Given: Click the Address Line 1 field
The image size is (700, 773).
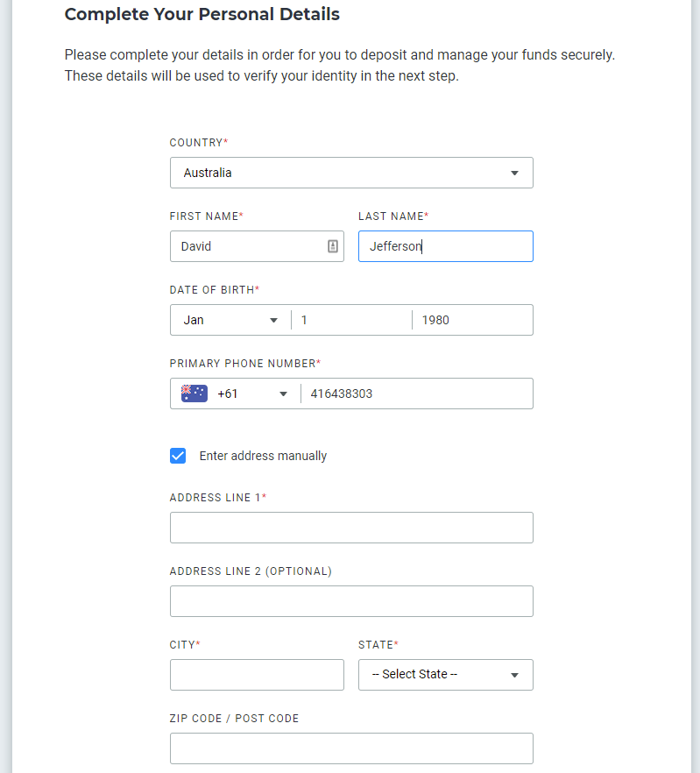Looking at the screenshot, I should coord(351,528).
